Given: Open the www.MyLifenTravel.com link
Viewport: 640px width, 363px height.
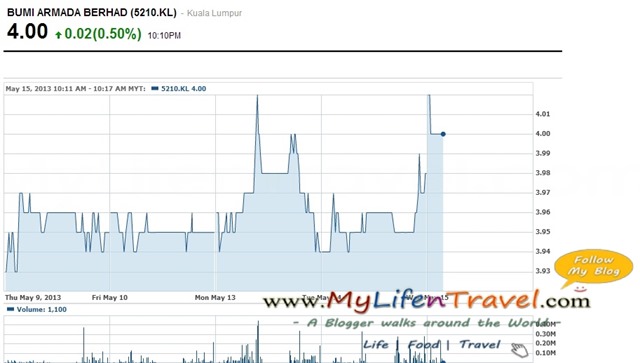Looking at the screenshot, I should click(x=427, y=301).
